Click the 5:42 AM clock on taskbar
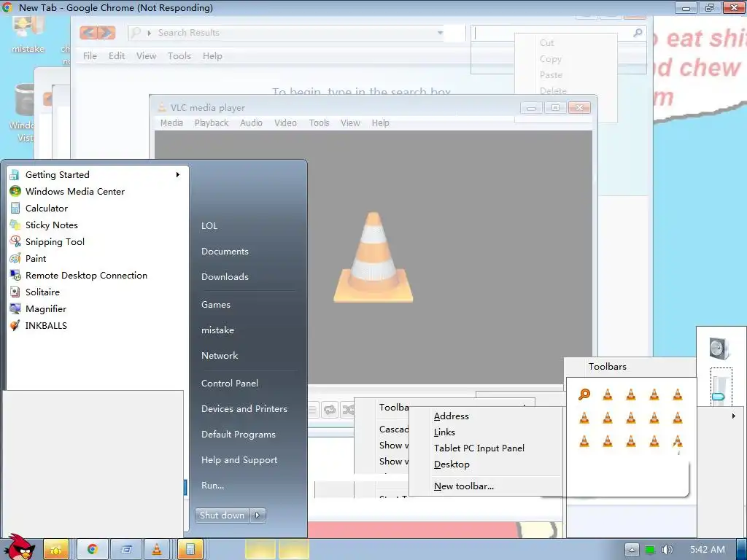This screenshot has height=560, width=747. point(707,550)
